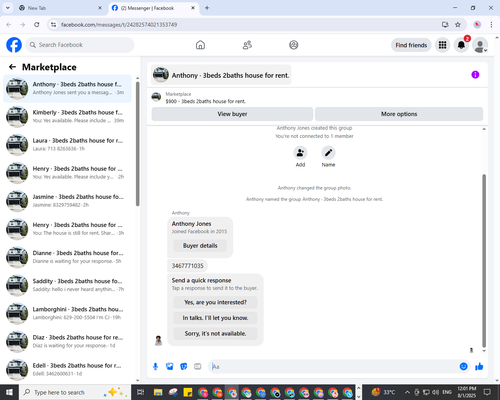Send quick response Sorry, it's not available.
This screenshot has width=500, height=400.
point(215,333)
